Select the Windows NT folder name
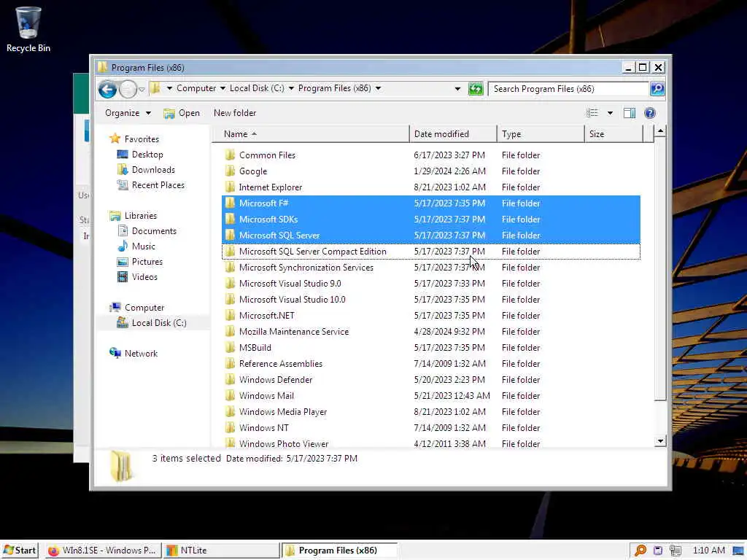Screen dimensions: 747x560 click(x=264, y=427)
